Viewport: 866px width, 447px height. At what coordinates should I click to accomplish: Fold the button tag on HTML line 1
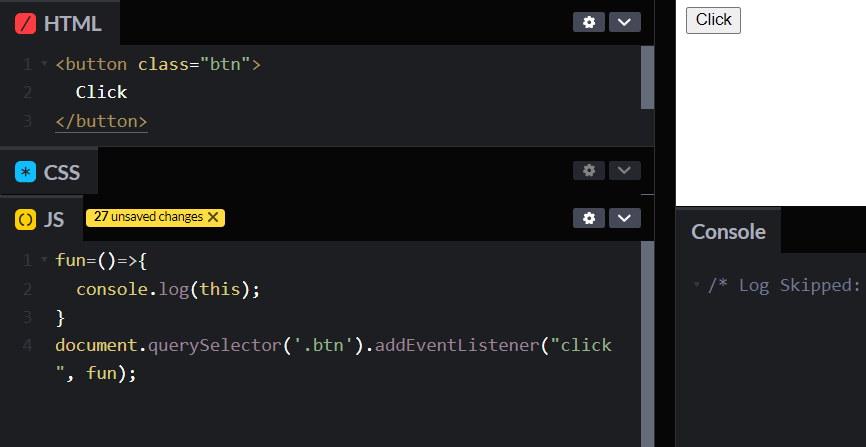[44, 64]
